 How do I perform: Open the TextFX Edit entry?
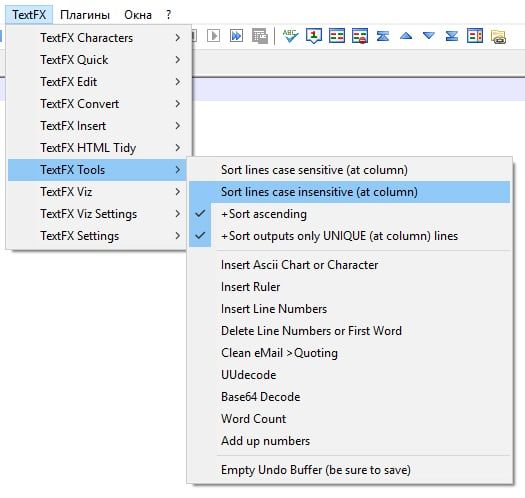(97, 82)
